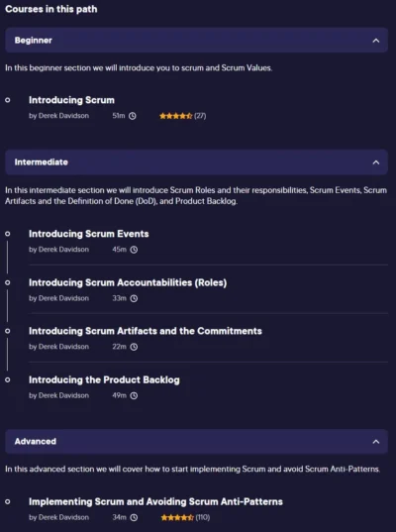Open Introducing the Product Backlog course
Image resolution: width=396 pixels, height=532 pixels.
[104, 380]
